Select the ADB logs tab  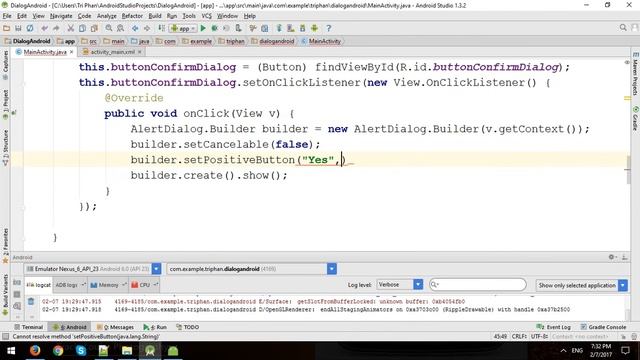coord(70,285)
